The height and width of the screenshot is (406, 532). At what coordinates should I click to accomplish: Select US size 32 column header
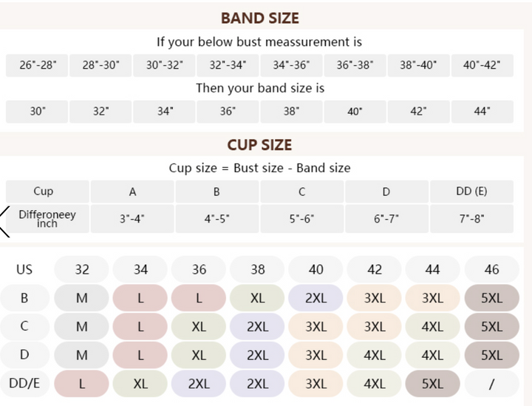coord(82,269)
